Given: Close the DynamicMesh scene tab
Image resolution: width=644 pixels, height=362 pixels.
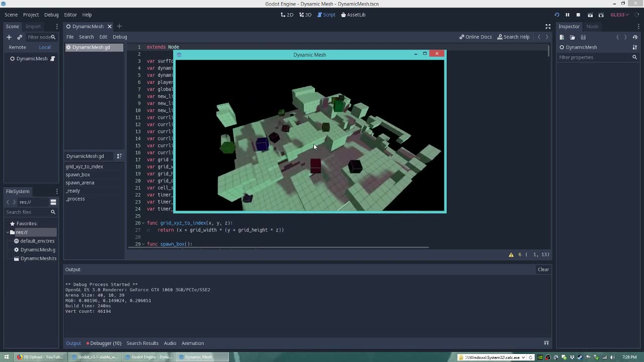Looking at the screenshot, I should pyautogui.click(x=109, y=26).
